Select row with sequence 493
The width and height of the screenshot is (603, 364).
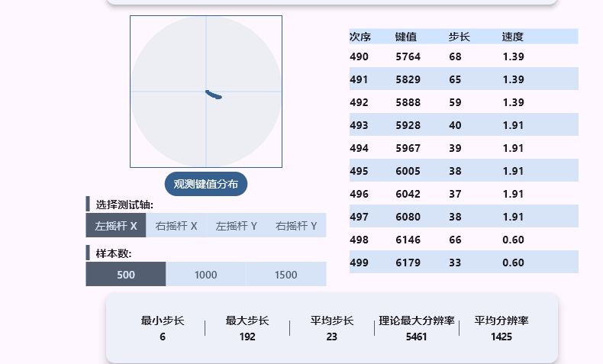(464, 124)
